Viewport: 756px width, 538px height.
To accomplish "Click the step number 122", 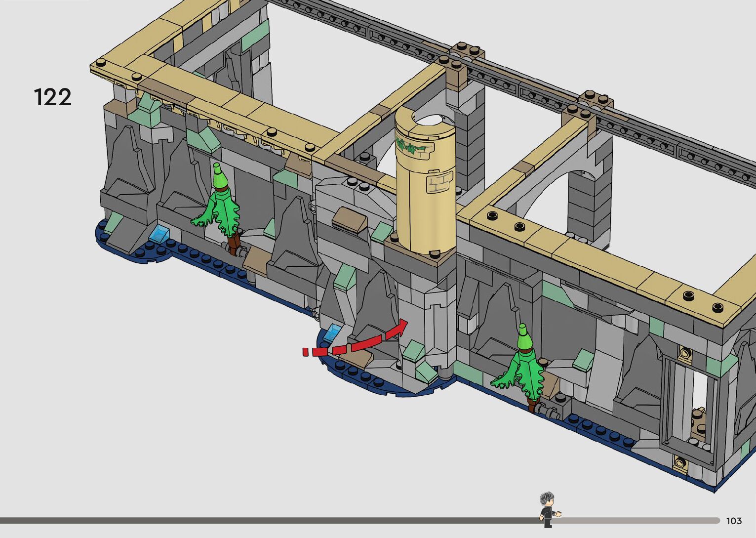I will point(52,97).
